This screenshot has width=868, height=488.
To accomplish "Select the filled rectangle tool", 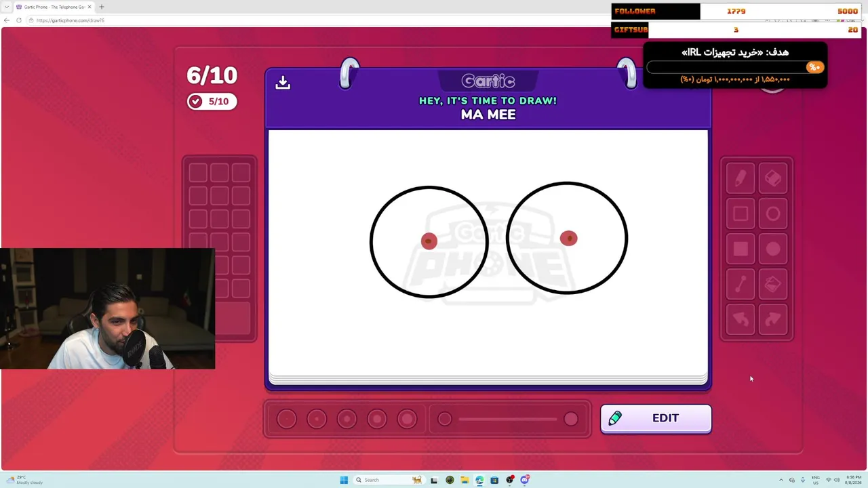I will coord(740,249).
